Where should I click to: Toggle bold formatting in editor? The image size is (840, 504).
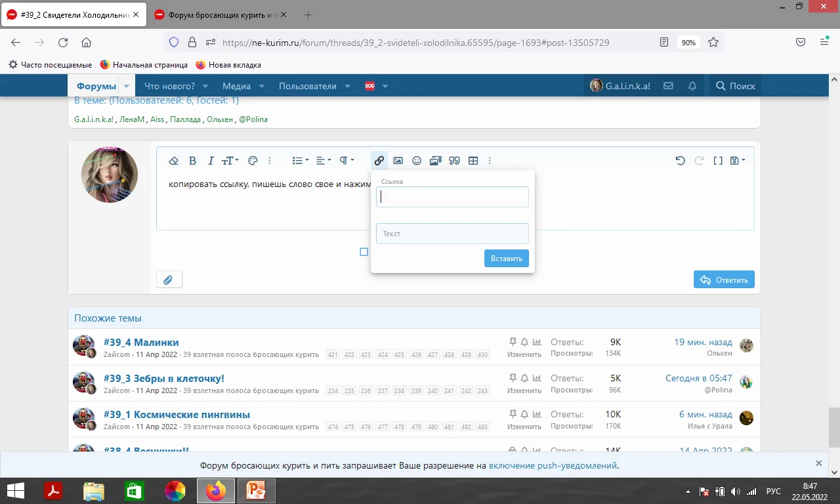pos(192,161)
